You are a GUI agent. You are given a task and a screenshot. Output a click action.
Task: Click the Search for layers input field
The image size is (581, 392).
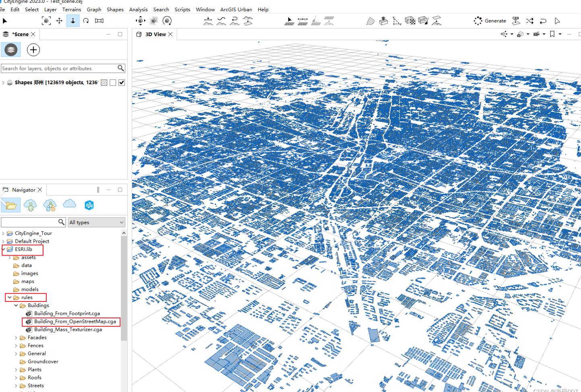coord(58,68)
